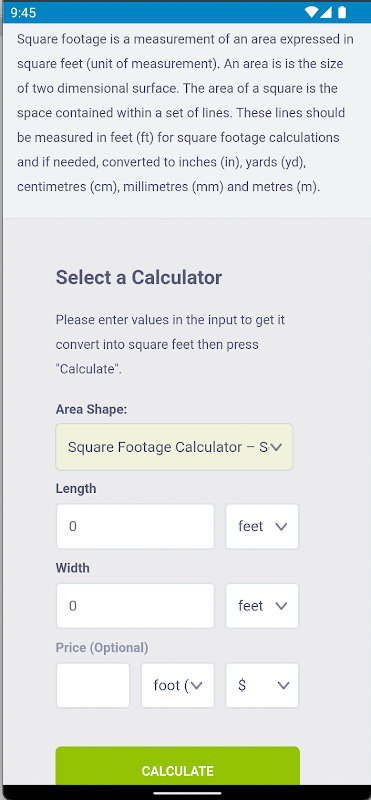The image size is (371, 800).
Task: Expand the Length unit feet dropdown
Action: (x=262, y=527)
